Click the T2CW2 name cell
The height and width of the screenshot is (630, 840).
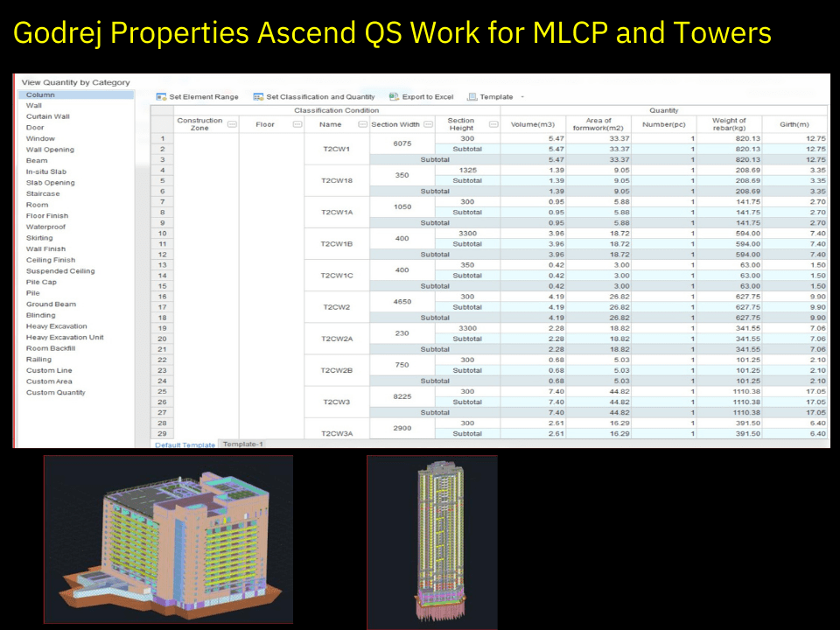point(336,307)
